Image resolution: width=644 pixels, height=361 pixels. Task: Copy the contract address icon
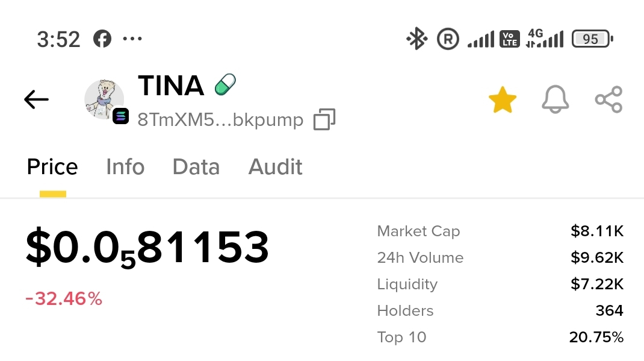point(324,119)
